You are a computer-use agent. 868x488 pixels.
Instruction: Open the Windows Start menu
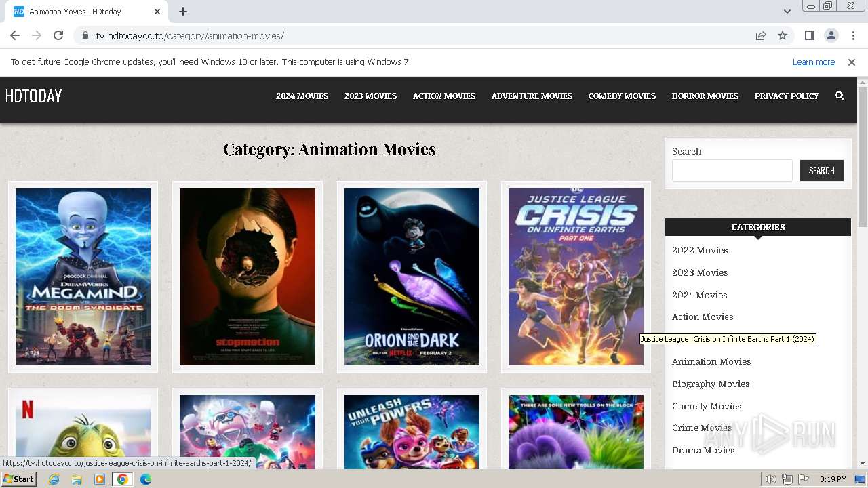pos(18,479)
